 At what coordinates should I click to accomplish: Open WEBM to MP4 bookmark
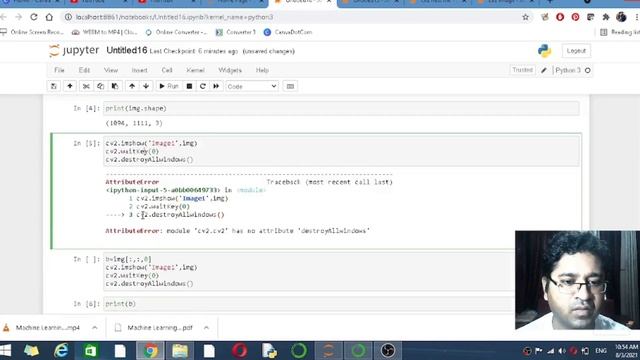pos(104,32)
